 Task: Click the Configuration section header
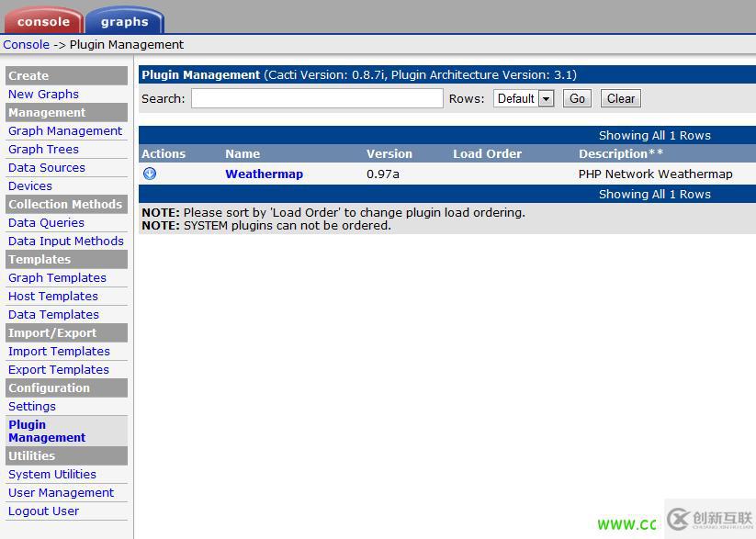(66, 387)
